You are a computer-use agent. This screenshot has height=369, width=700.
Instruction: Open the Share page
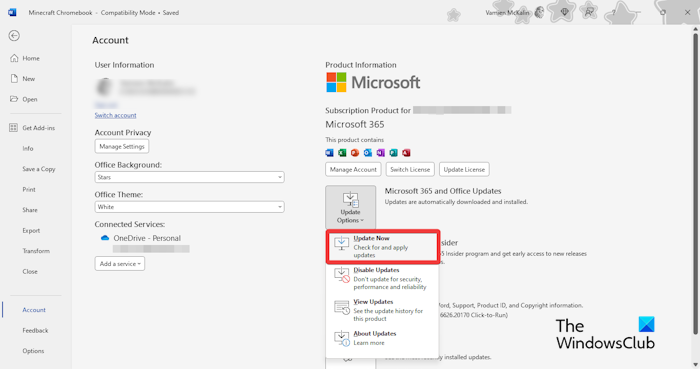pyautogui.click(x=30, y=210)
